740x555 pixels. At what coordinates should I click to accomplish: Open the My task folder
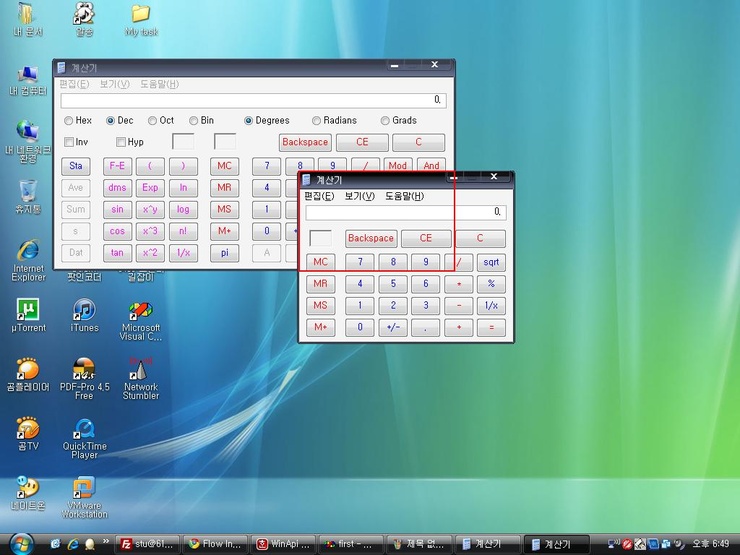(141, 14)
